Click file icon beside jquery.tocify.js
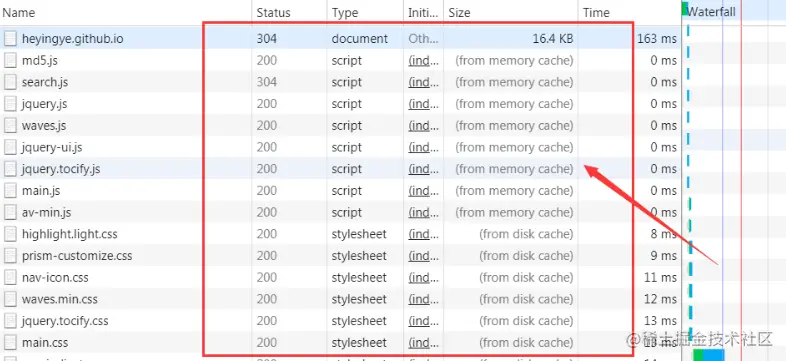The image size is (786, 361). pos(10,169)
